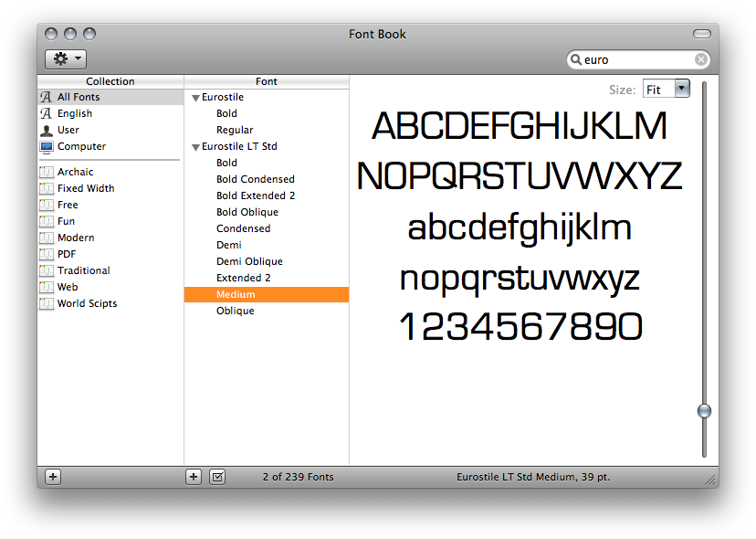Collapse the Eurostile LT Std family
The height and width of the screenshot is (539, 756).
coord(195,147)
